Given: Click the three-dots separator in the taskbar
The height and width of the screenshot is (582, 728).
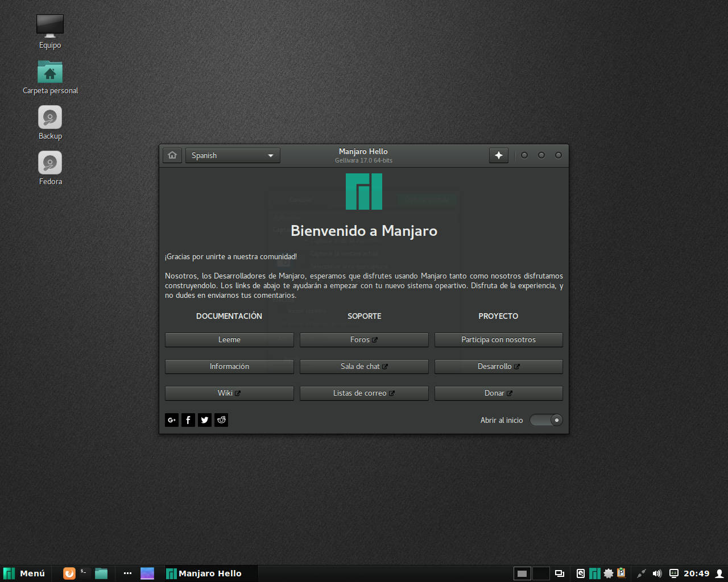Looking at the screenshot, I should [x=127, y=573].
